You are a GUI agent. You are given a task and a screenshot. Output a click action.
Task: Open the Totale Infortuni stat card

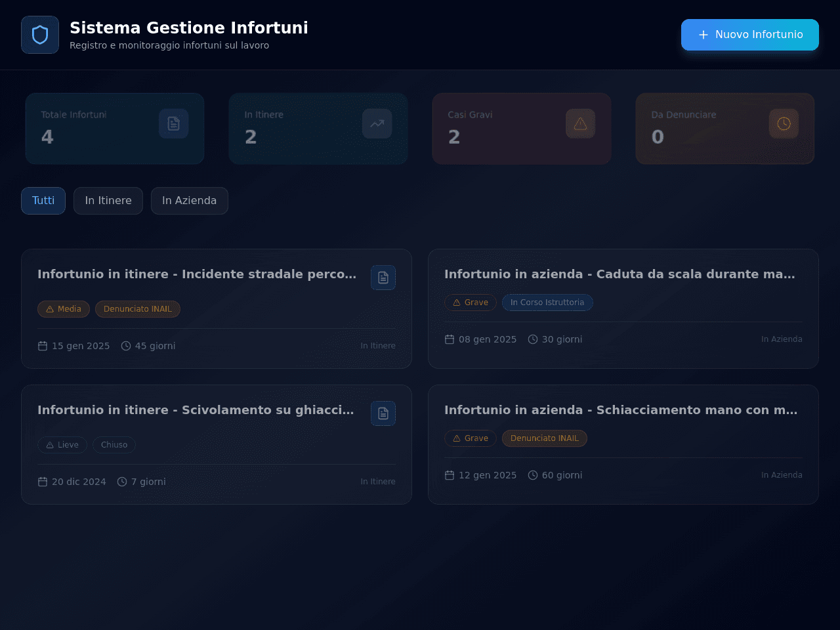click(115, 129)
